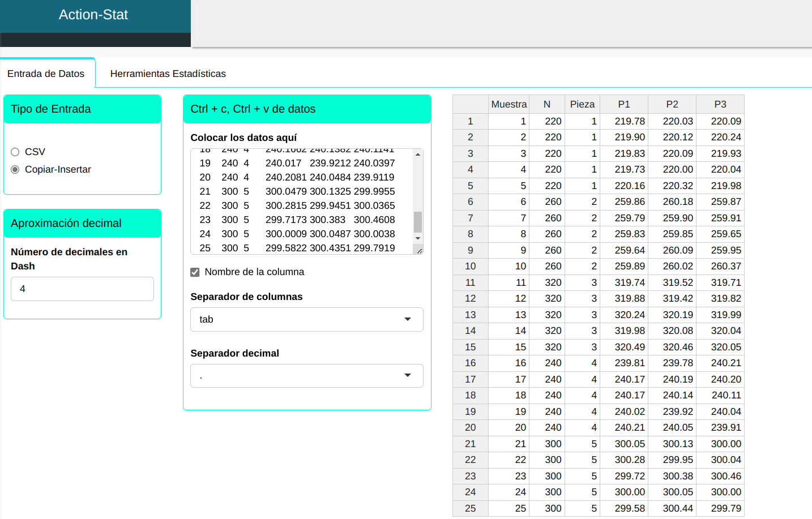Click the Muestra column header
812x519 pixels.
click(508, 104)
